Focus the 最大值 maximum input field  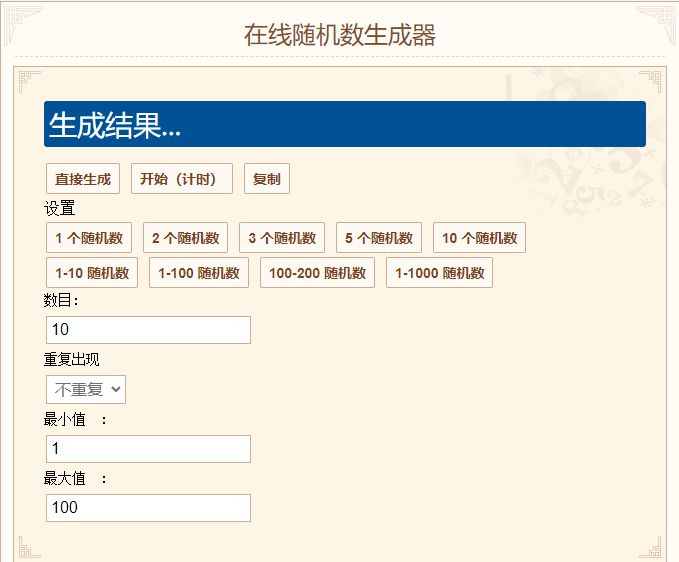pyautogui.click(x=148, y=507)
